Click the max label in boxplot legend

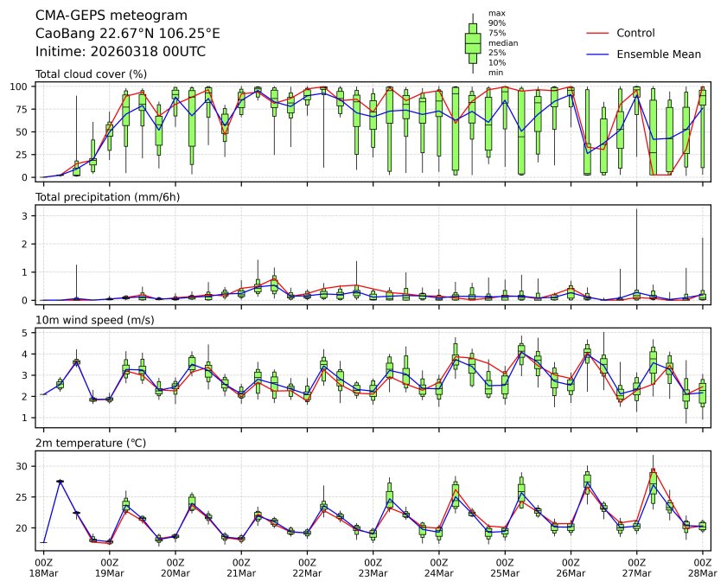pyautogui.click(x=495, y=13)
